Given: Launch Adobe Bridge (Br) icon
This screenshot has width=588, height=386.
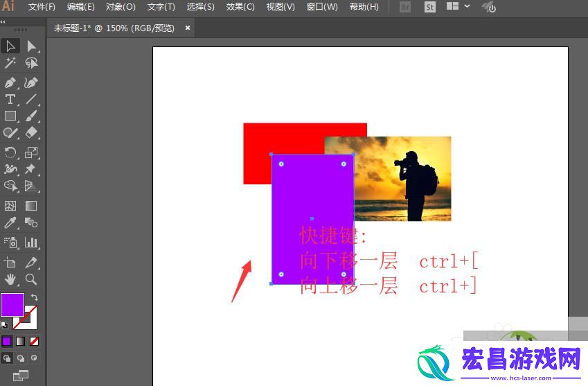Looking at the screenshot, I should pos(405,7).
